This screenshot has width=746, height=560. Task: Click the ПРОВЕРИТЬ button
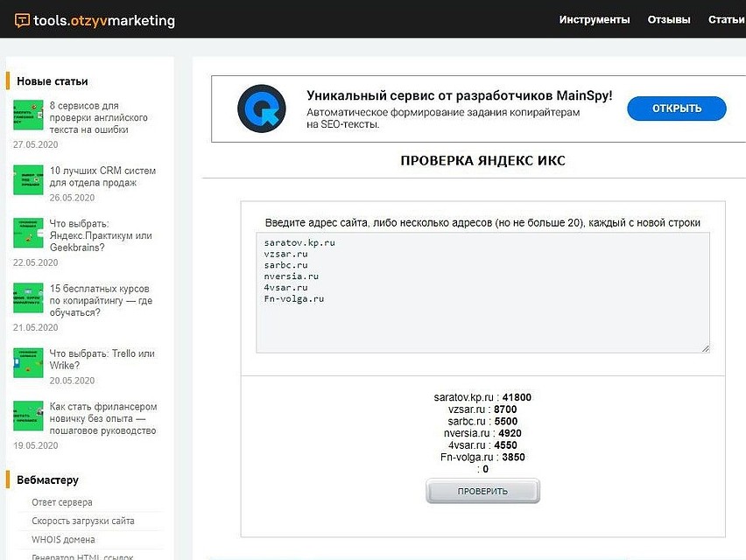[482, 491]
